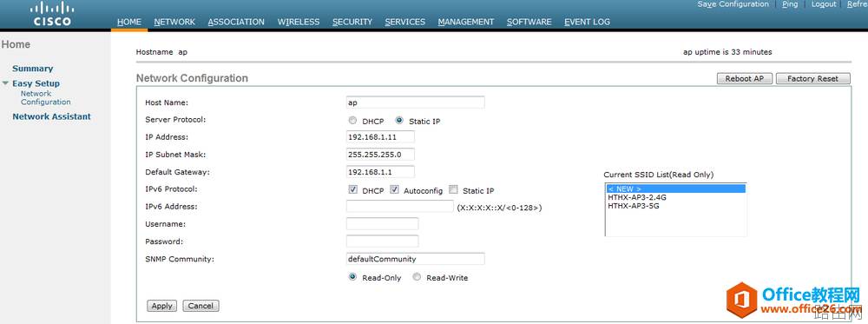Go to the WIRELESS tab
The image size is (868, 324).
(299, 23)
